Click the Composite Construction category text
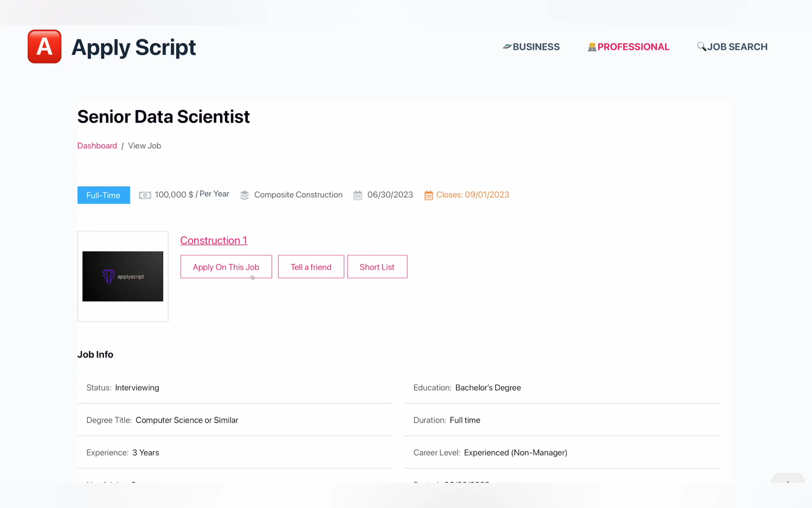The width and height of the screenshot is (812, 508). (298, 195)
